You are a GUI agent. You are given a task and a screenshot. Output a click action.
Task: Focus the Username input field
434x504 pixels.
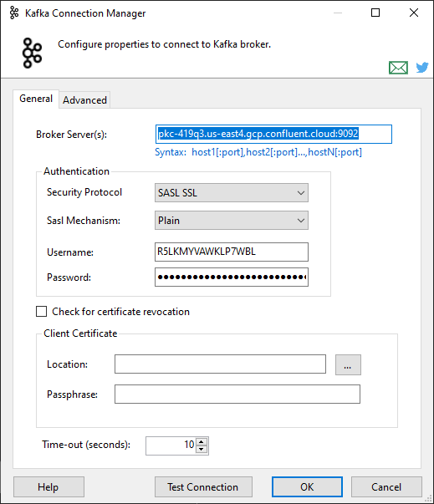click(x=232, y=252)
